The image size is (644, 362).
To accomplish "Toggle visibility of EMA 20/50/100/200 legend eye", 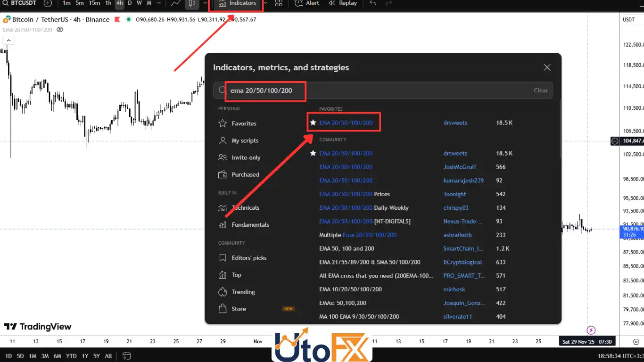I will click(60, 29).
